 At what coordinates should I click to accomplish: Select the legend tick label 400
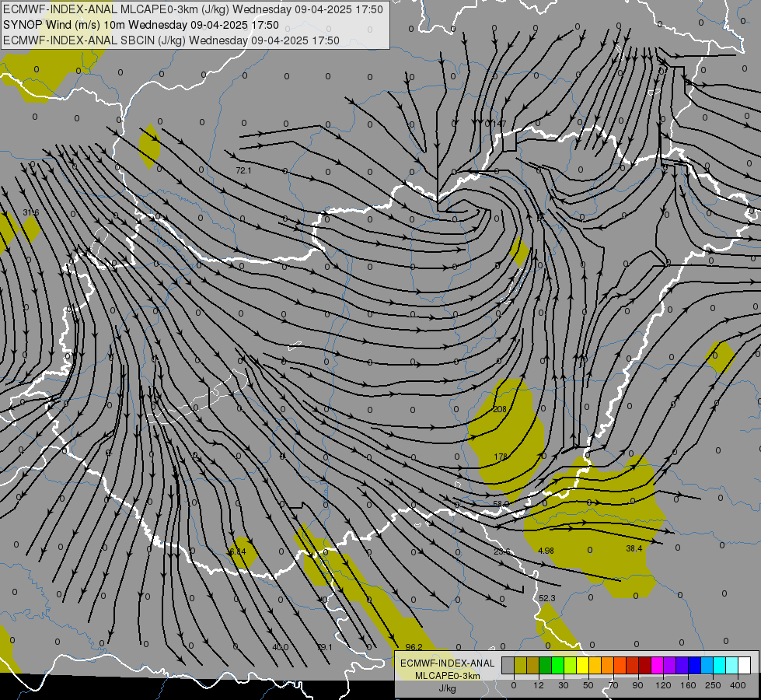738,685
